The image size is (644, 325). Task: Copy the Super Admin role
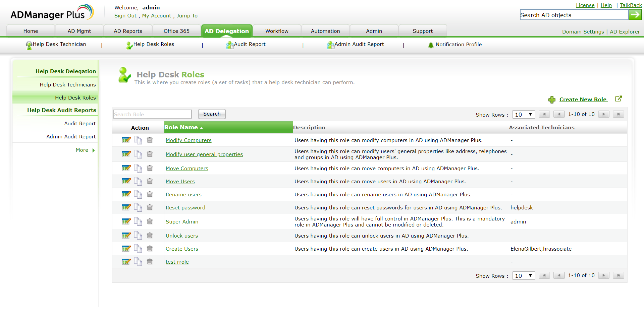click(x=138, y=221)
